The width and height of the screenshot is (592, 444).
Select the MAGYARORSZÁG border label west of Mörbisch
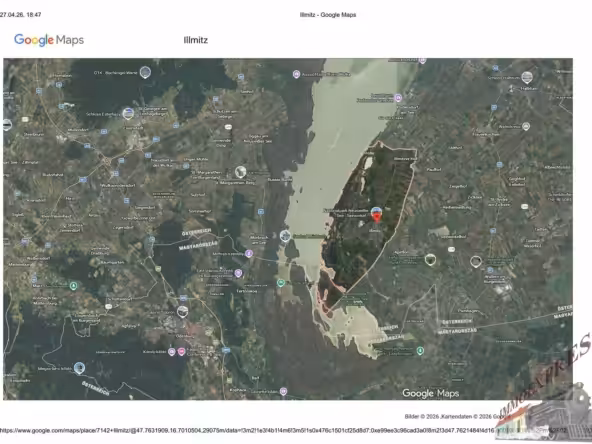click(198, 245)
